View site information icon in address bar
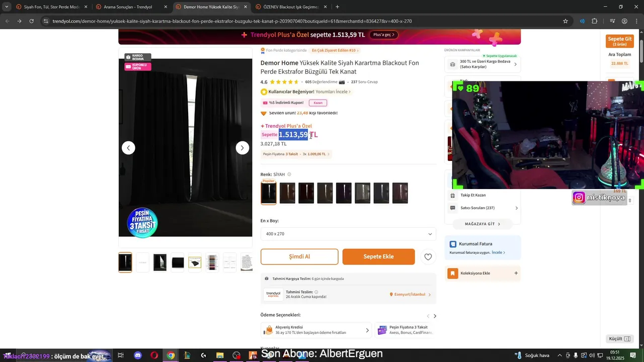 46,21
